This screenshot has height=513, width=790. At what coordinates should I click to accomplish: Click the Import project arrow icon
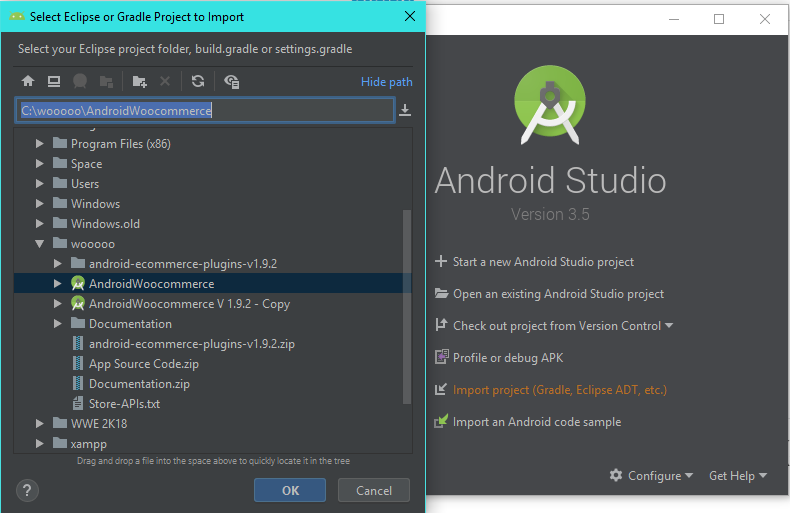(x=441, y=389)
